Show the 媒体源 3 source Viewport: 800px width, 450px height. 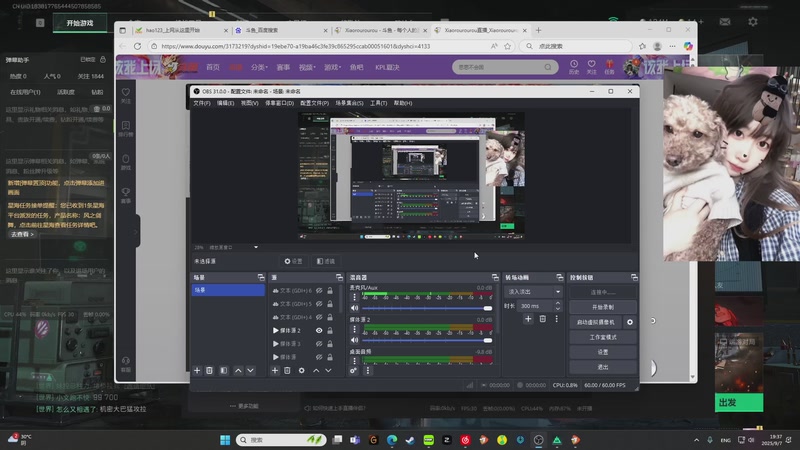(x=319, y=344)
